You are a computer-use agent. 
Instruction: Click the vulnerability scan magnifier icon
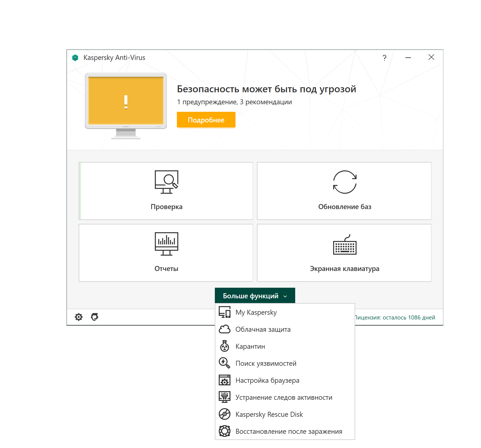[x=225, y=363]
